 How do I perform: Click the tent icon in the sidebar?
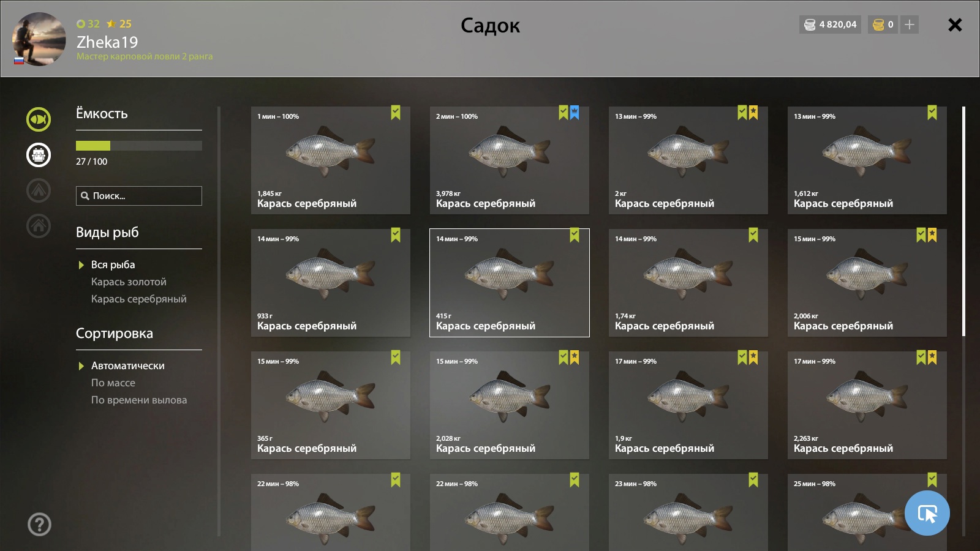coord(39,190)
